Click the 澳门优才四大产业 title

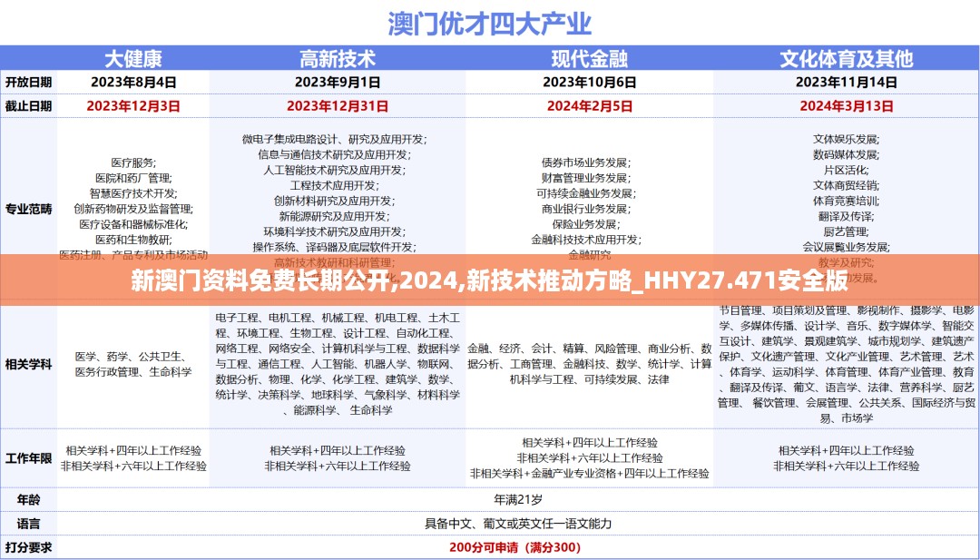tap(489, 23)
